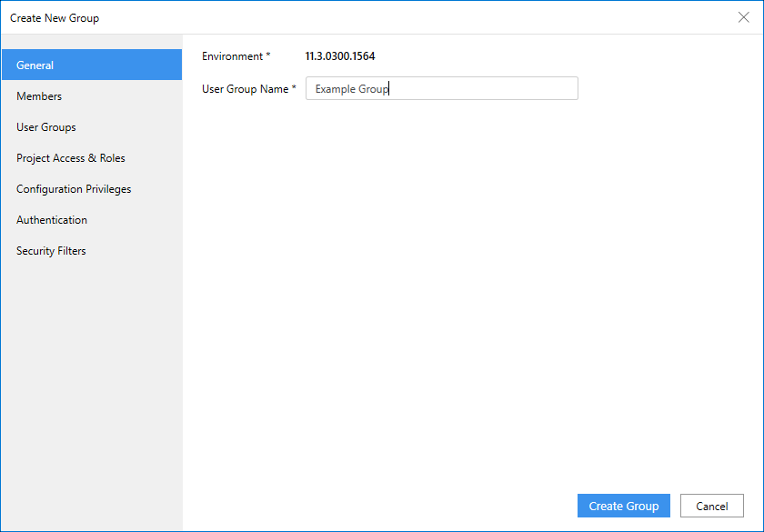Open the General tab in sidebar
764x532 pixels.
[91, 65]
